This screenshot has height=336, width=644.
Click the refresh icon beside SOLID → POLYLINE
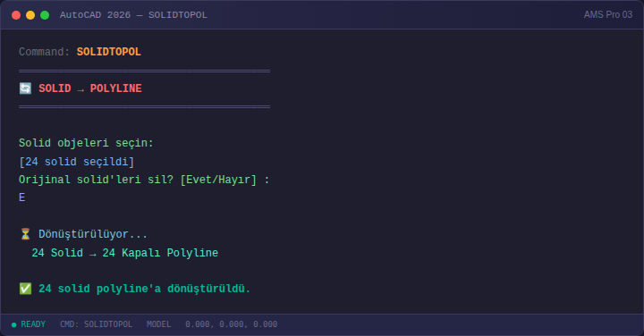pos(25,88)
